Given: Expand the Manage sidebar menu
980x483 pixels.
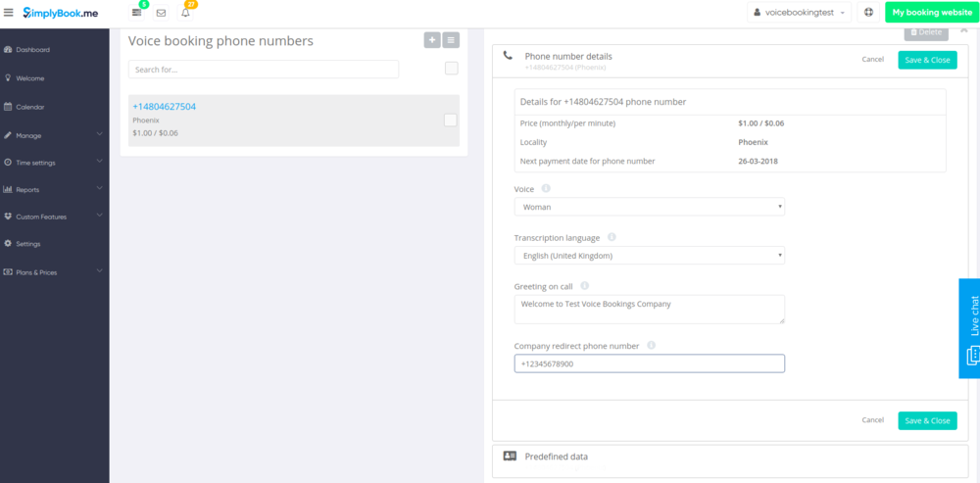Looking at the screenshot, I should [54, 135].
